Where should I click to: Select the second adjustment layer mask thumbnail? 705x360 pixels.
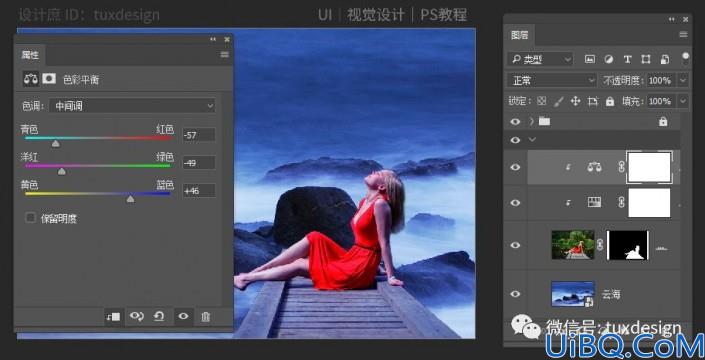(x=649, y=203)
